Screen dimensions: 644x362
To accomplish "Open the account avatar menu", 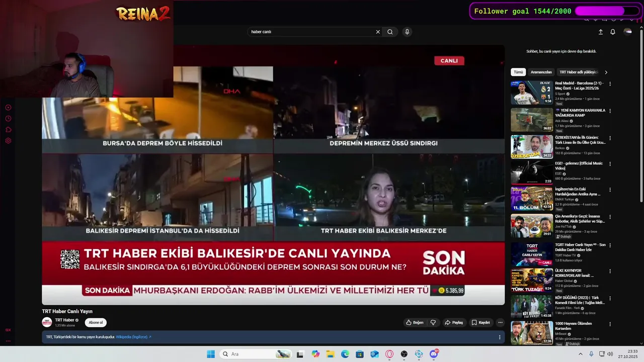I will [x=627, y=32].
